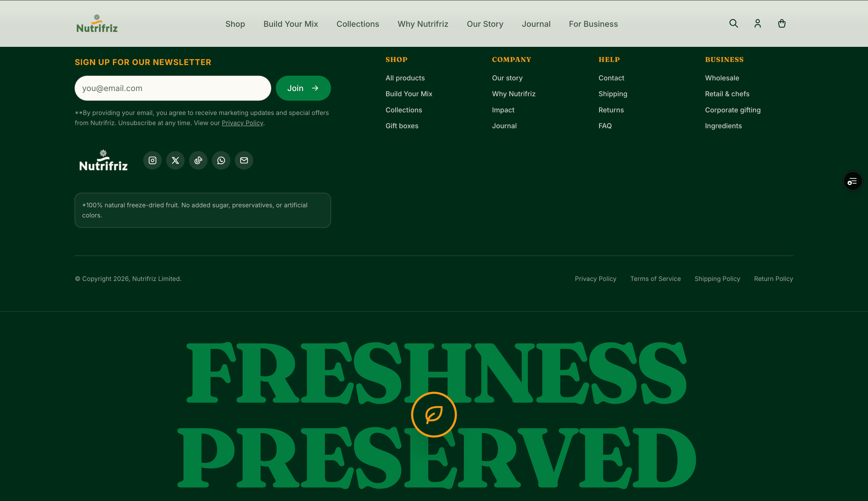Open Shop in the top navigation
Viewport: 868px width, 501px height.
click(235, 24)
